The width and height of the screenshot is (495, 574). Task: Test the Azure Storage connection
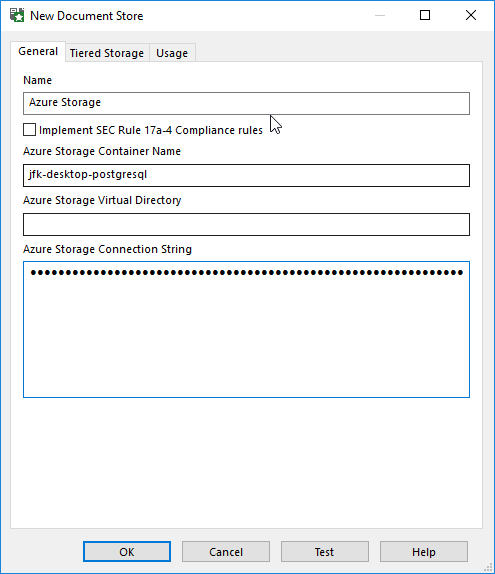[x=325, y=551]
